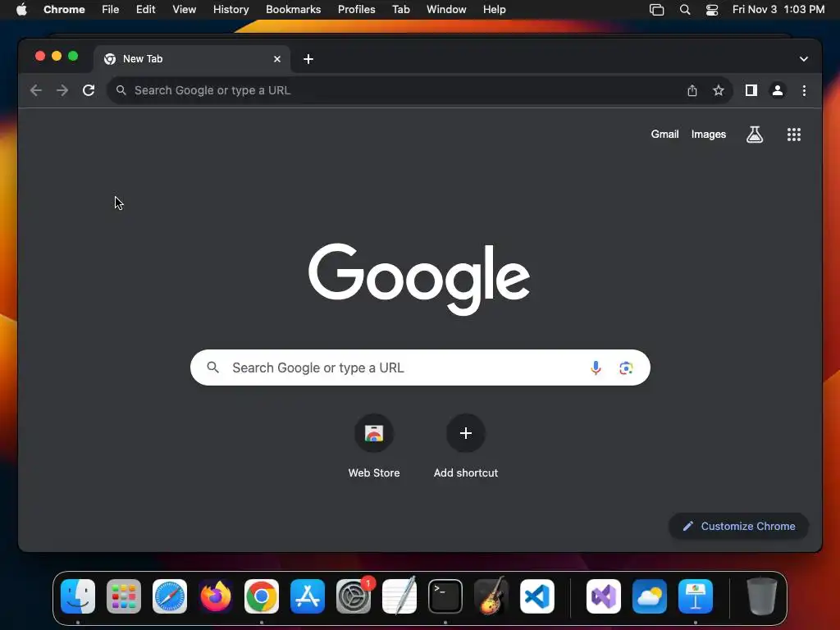The height and width of the screenshot is (630, 840).
Task: Click Chrome icon in the Dock
Action: tap(262, 596)
